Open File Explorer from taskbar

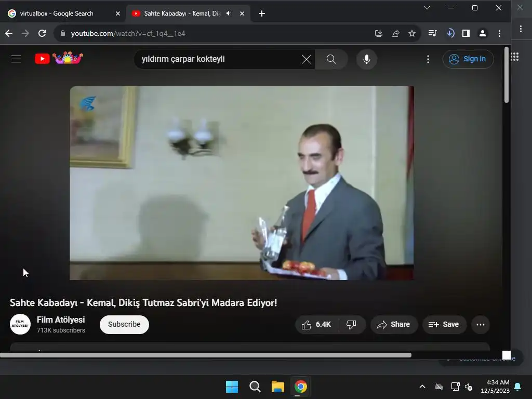(x=277, y=387)
